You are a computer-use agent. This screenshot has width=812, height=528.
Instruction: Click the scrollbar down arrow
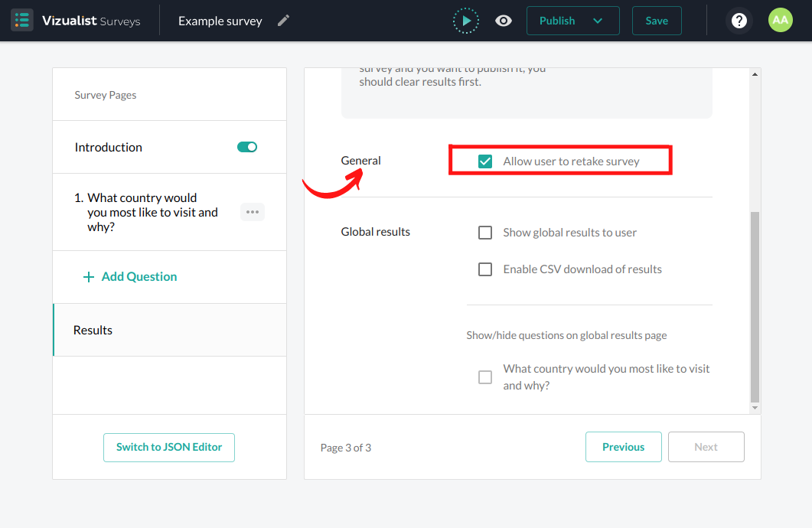click(x=755, y=409)
